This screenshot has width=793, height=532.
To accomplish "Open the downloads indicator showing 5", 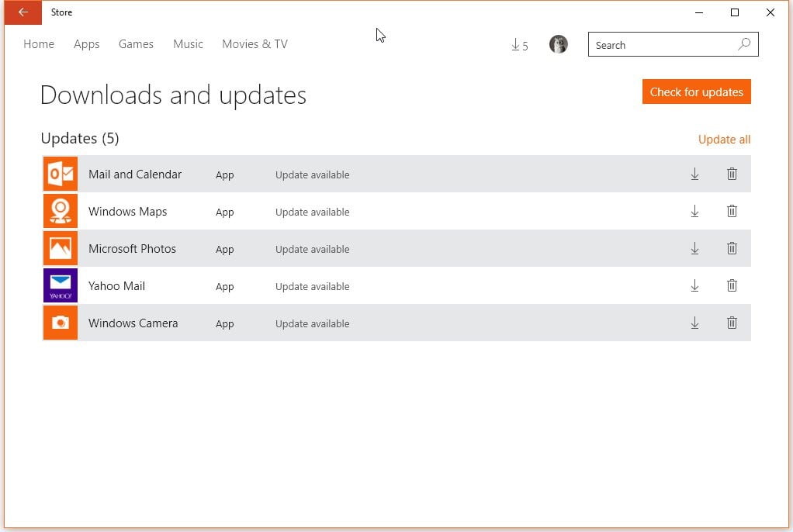I will click(519, 44).
